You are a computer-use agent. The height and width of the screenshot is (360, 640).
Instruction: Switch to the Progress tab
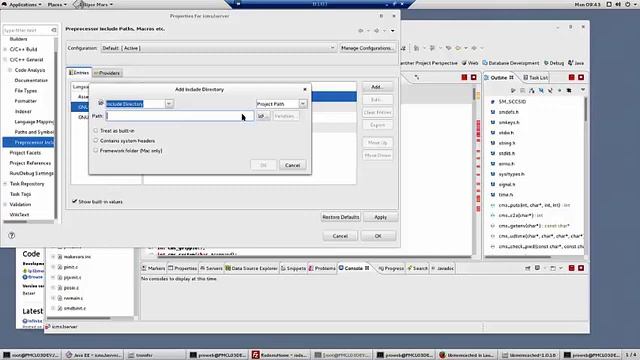click(x=391, y=268)
